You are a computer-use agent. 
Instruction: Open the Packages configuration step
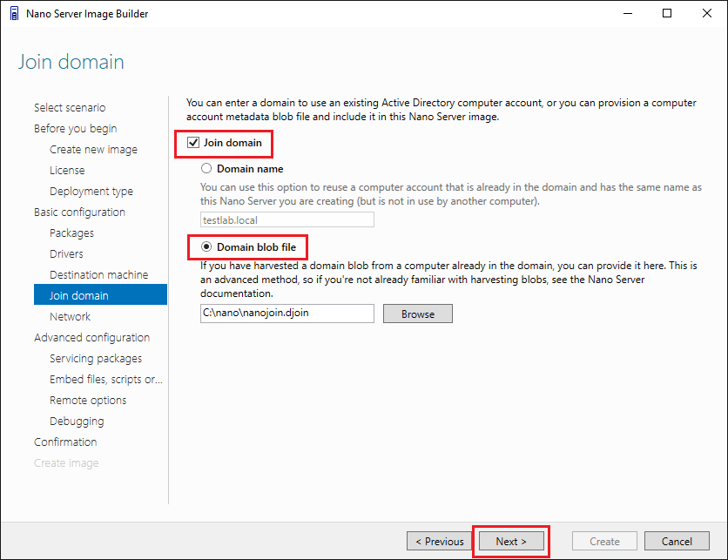(x=71, y=233)
